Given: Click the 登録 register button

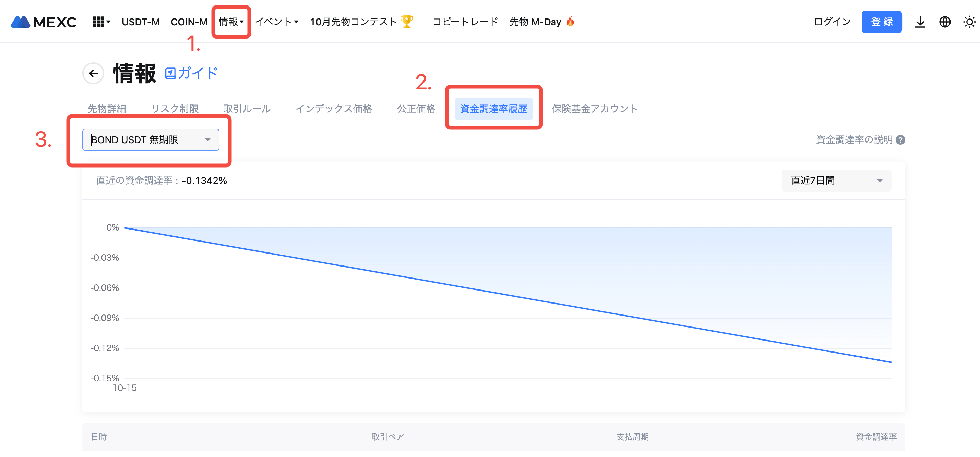Looking at the screenshot, I should click(x=882, y=22).
